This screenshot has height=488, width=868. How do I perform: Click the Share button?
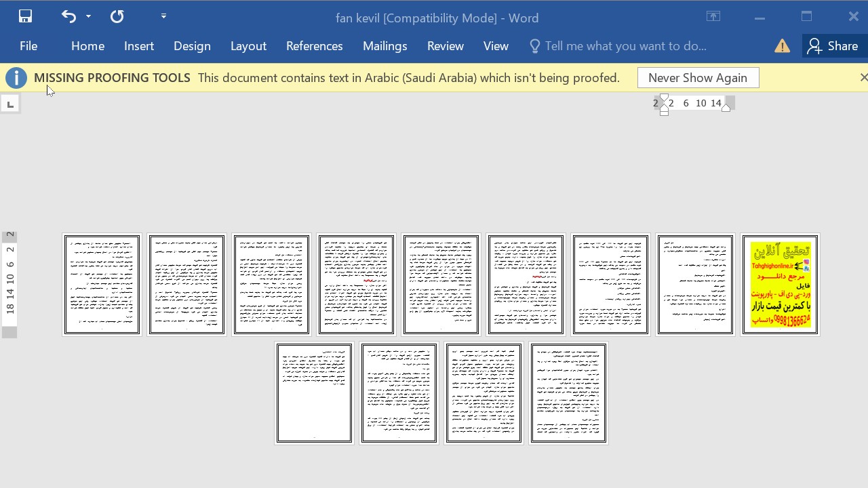click(x=833, y=46)
